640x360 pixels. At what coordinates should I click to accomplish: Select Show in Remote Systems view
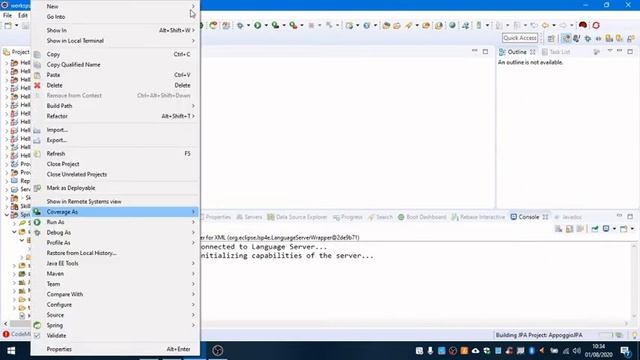(115, 201)
